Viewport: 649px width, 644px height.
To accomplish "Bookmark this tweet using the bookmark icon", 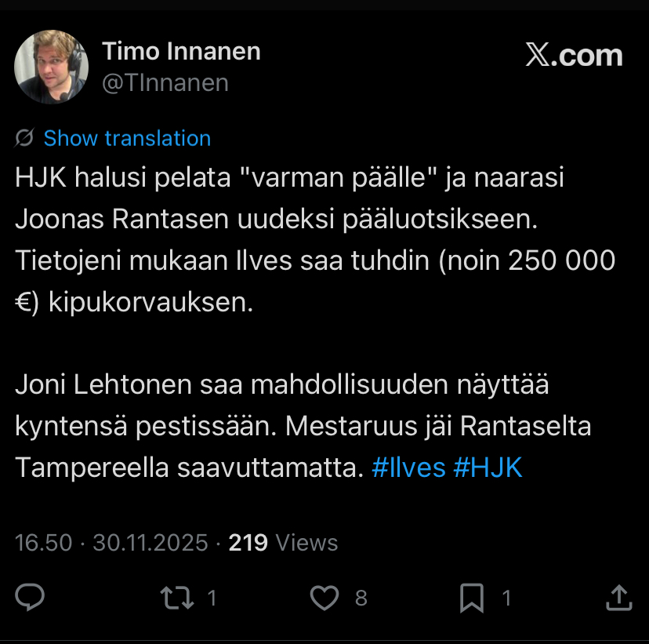I will click(471, 599).
